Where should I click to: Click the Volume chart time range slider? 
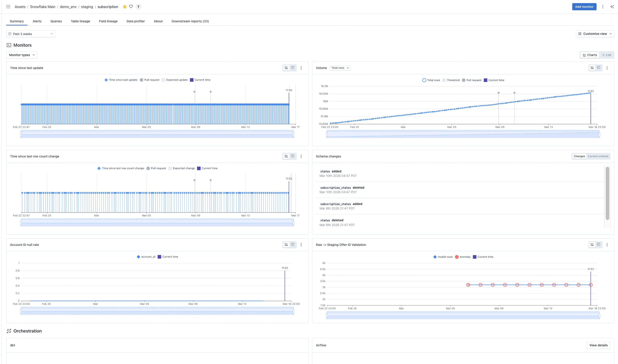(463, 134)
